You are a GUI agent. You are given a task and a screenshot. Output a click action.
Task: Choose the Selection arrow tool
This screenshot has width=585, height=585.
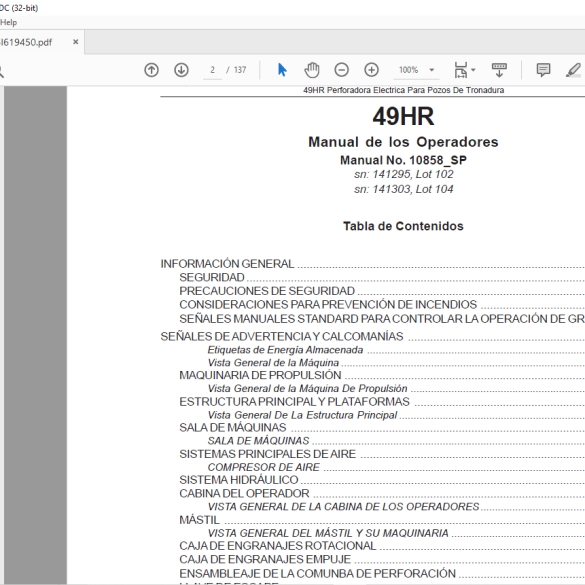pyautogui.click(x=282, y=70)
